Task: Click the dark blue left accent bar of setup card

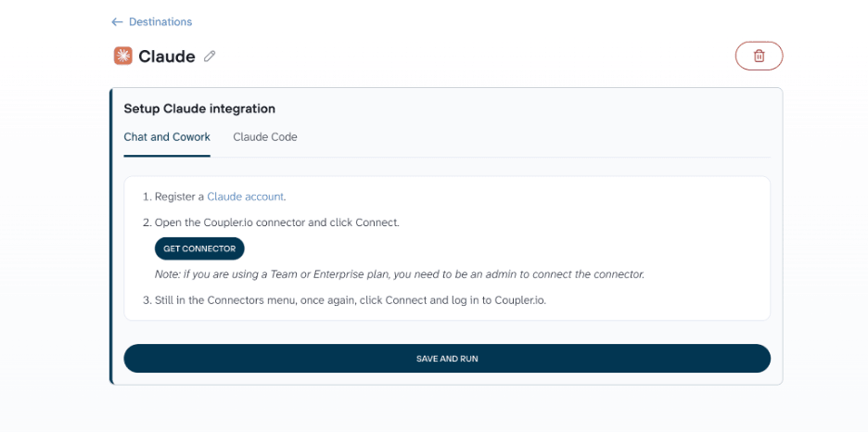Action: (110, 236)
